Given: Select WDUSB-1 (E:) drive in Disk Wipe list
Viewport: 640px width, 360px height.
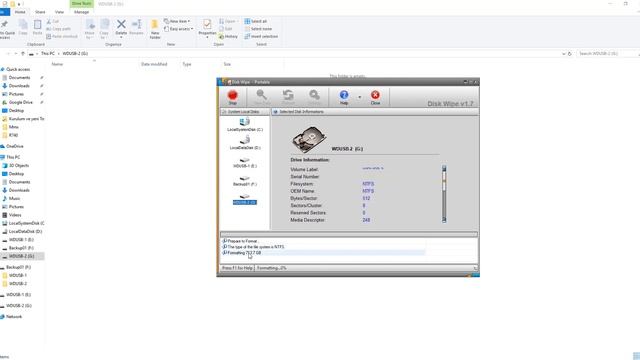Looking at the screenshot, I should 245,162.
